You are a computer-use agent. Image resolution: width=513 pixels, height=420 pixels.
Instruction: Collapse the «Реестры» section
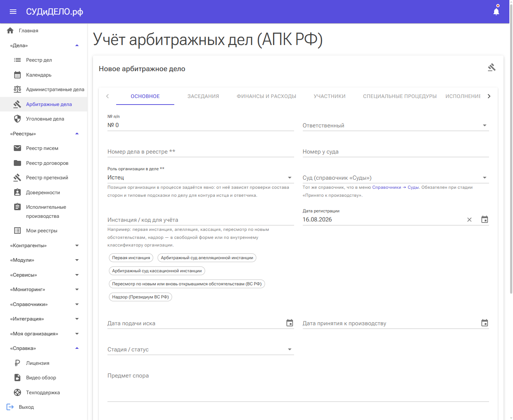77,134
